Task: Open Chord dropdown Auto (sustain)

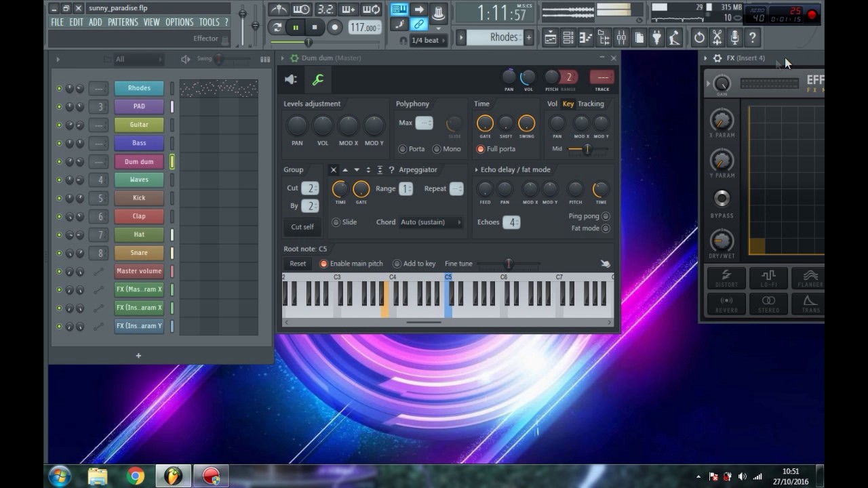Action: (431, 222)
